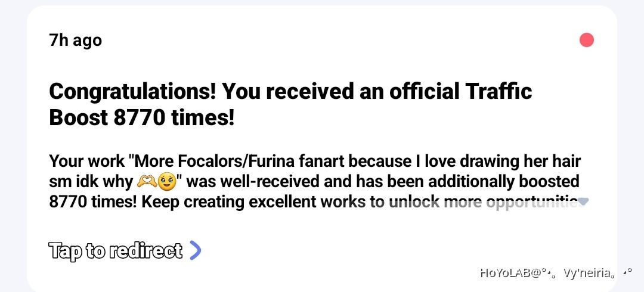Expand the truncated notification message arrow
This screenshot has height=292, width=644.
pyautogui.click(x=583, y=202)
